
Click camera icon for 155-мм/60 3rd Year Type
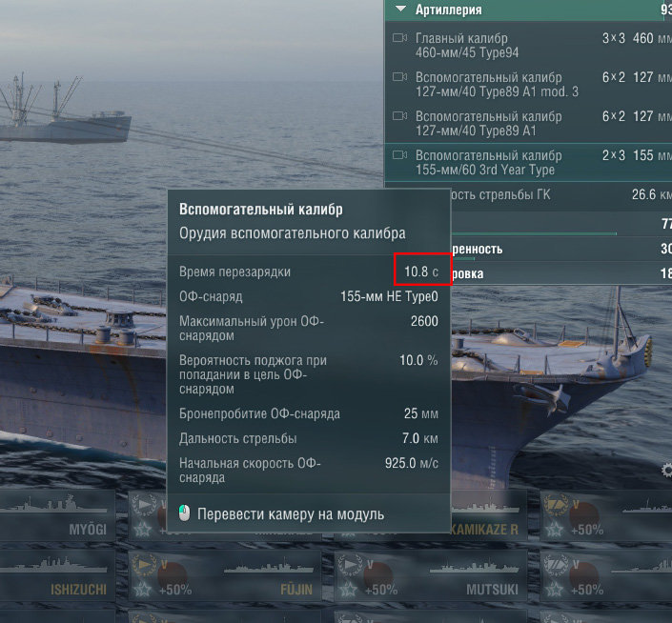pos(399,155)
